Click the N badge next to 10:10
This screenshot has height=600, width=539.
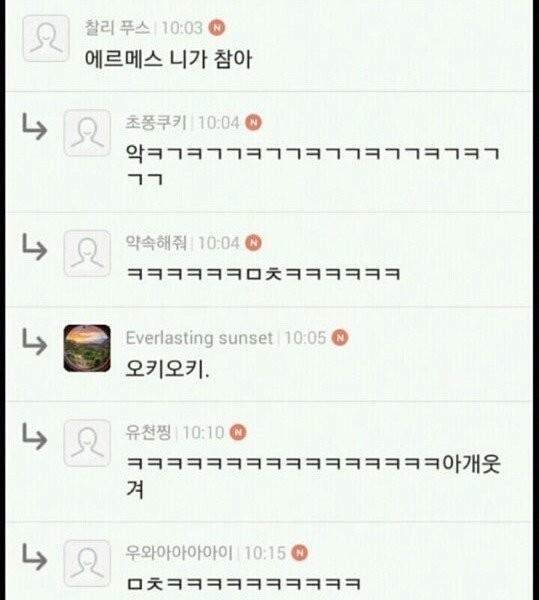click(x=238, y=432)
